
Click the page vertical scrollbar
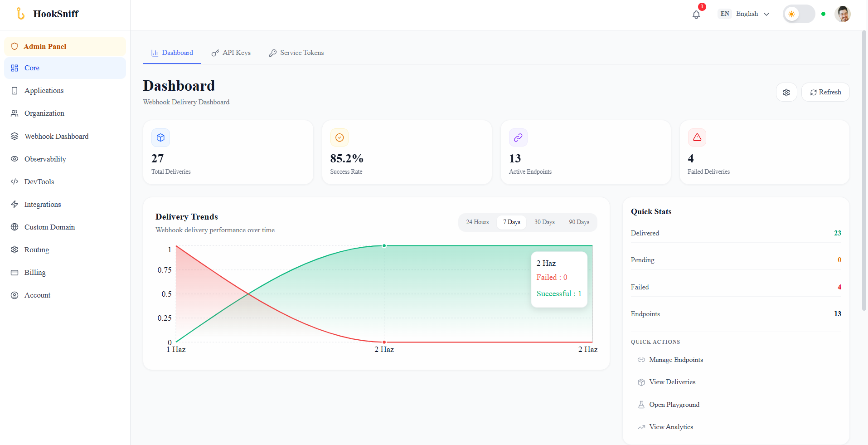point(864,171)
